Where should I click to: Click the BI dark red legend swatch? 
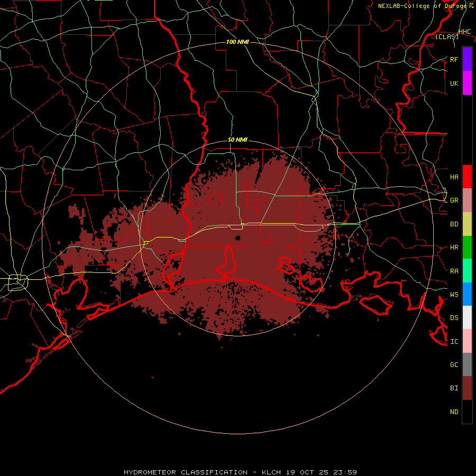click(467, 388)
